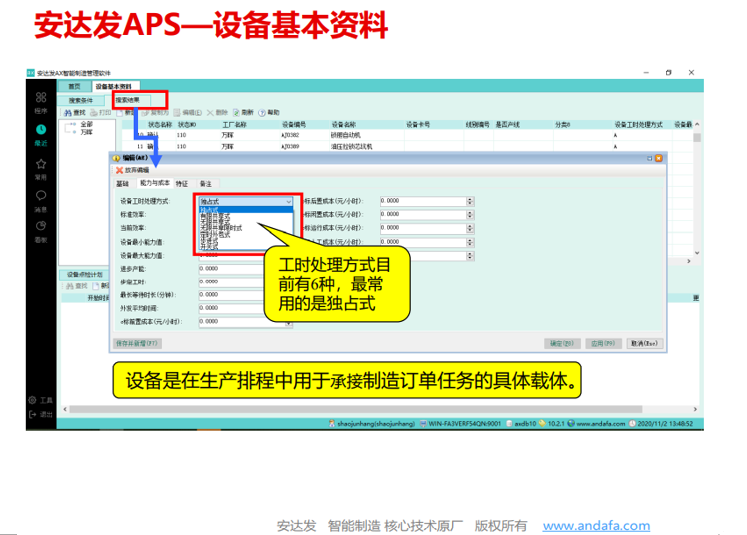This screenshot has width=747, height=535.
Task: Click the 打印 print toolbar button
Action: point(101,113)
